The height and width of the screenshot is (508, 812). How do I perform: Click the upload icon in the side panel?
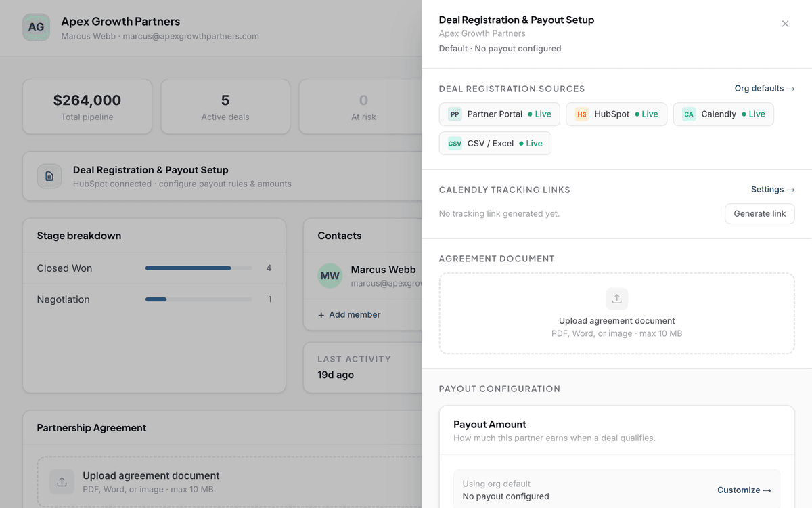(616, 299)
